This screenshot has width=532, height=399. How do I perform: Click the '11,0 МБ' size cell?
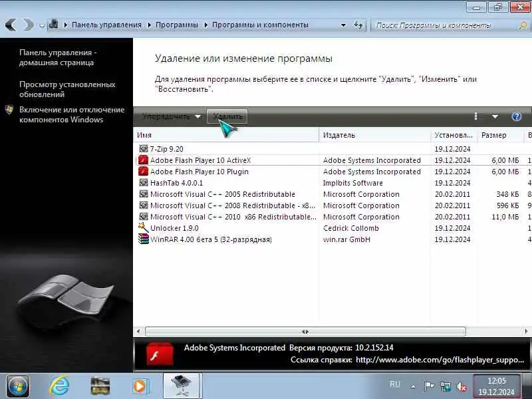(x=505, y=217)
